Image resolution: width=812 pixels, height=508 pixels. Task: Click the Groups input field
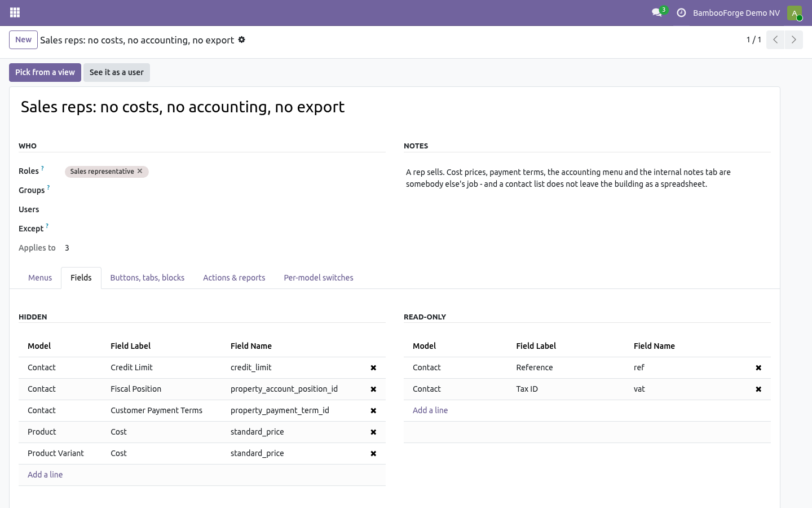225,191
